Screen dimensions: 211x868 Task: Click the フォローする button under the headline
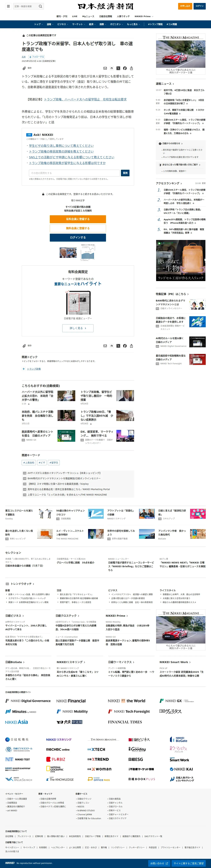pyautogui.click(x=37, y=57)
